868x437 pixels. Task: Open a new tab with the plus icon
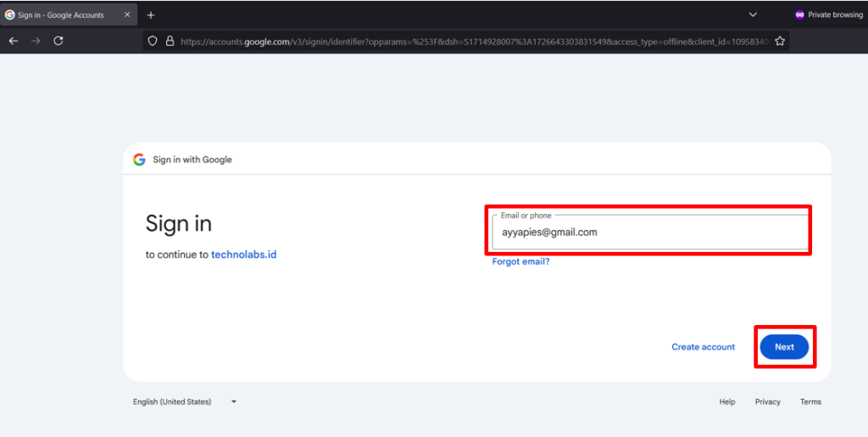point(151,15)
